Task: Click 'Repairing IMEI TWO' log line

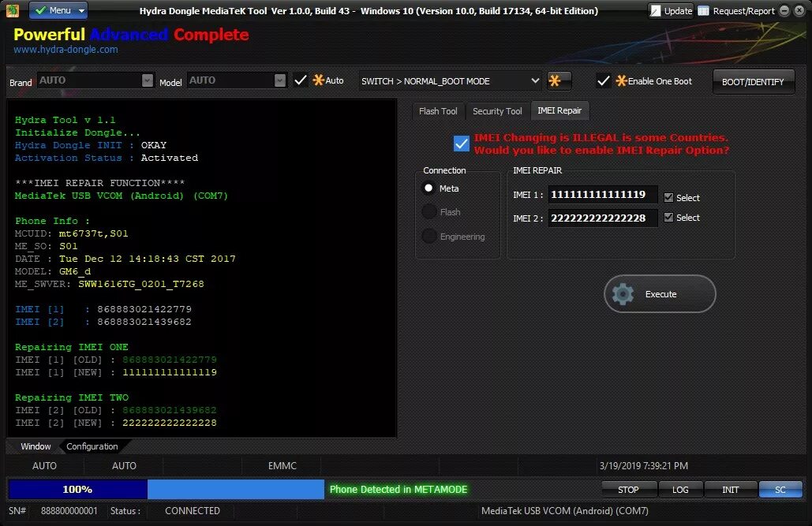Action: pos(72,397)
